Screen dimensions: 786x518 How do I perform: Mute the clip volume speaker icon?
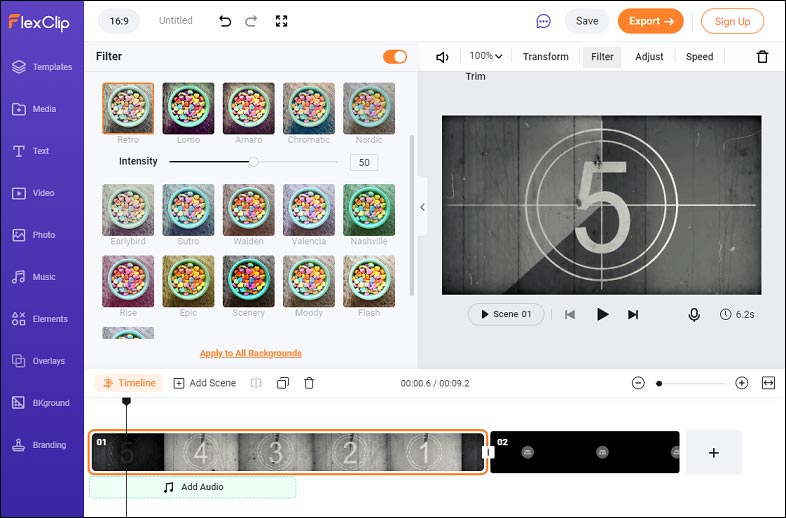point(442,57)
